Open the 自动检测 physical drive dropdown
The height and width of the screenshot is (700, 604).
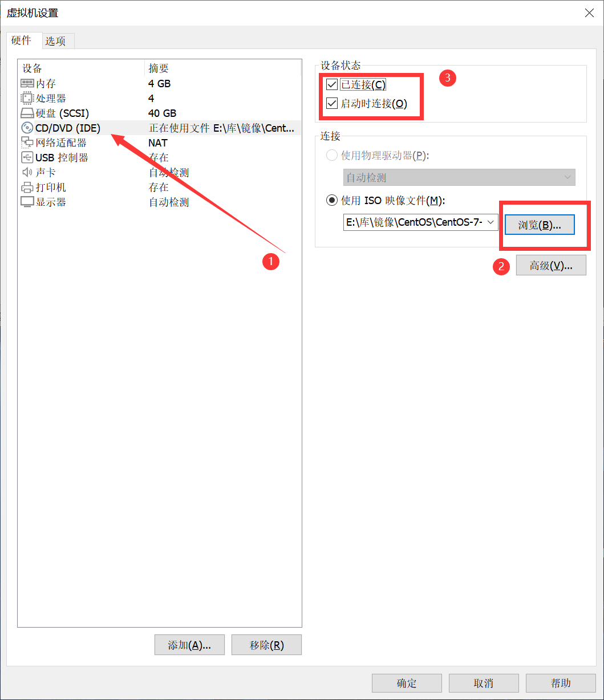pyautogui.click(x=459, y=177)
